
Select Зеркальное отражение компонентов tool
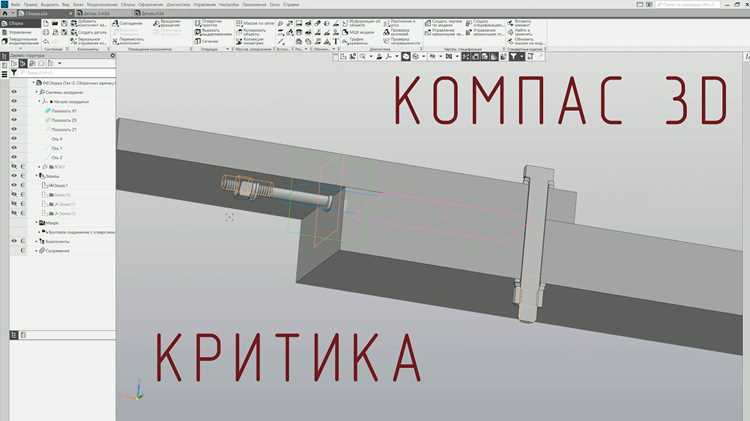[89, 41]
